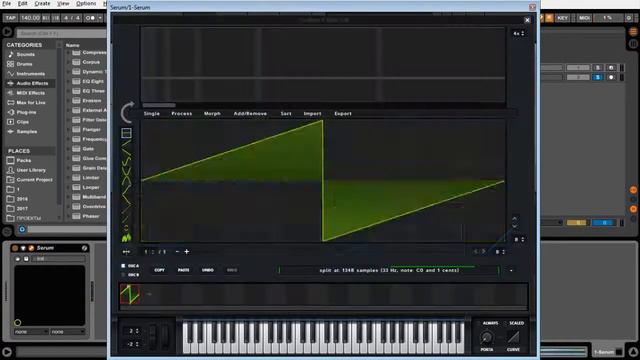Viewport: 640px width, 360px height.
Task: Click the formula text field in Serum
Action: click(389, 270)
